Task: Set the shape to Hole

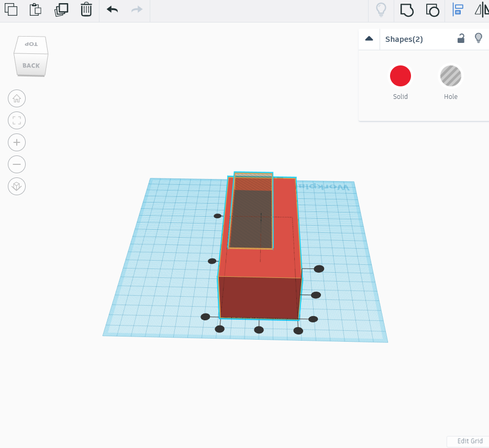Action: [x=451, y=76]
